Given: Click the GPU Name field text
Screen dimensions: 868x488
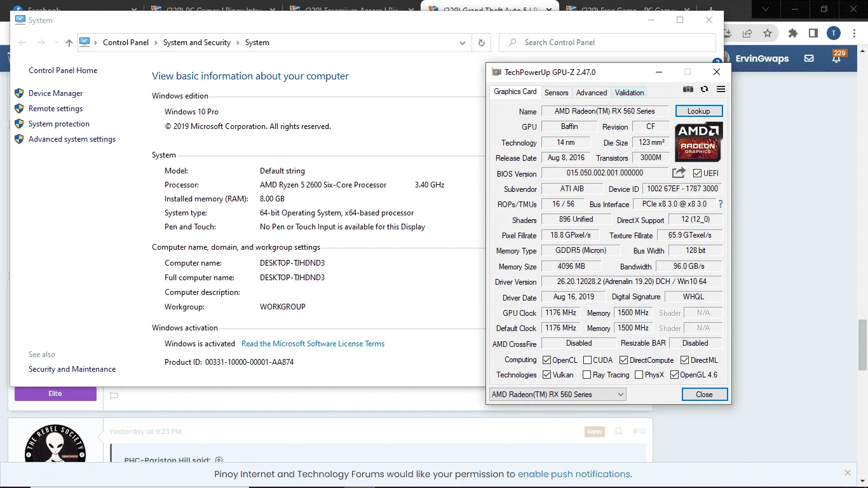Looking at the screenshot, I should [x=604, y=111].
